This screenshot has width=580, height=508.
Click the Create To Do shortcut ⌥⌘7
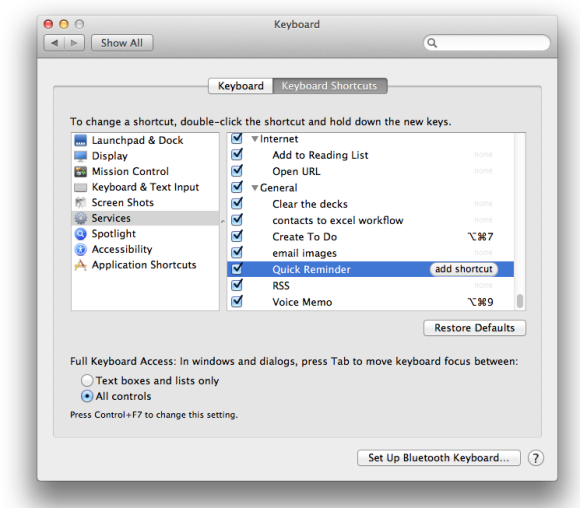click(x=480, y=236)
